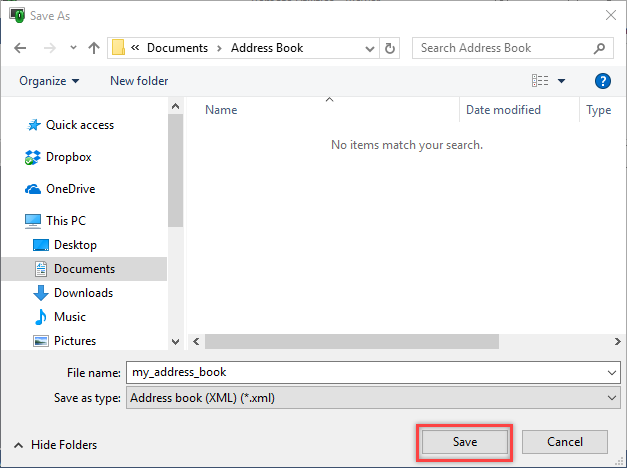Click the Save button

click(x=465, y=442)
